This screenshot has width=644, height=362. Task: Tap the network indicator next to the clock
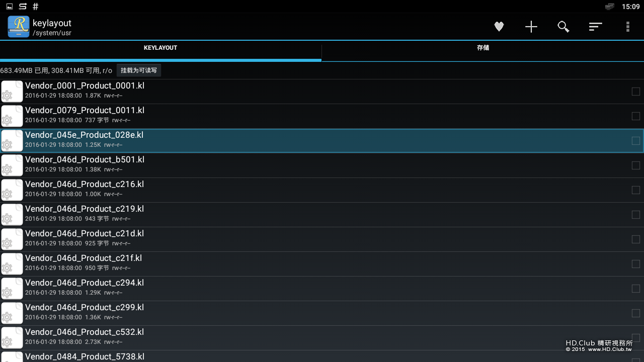point(610,7)
